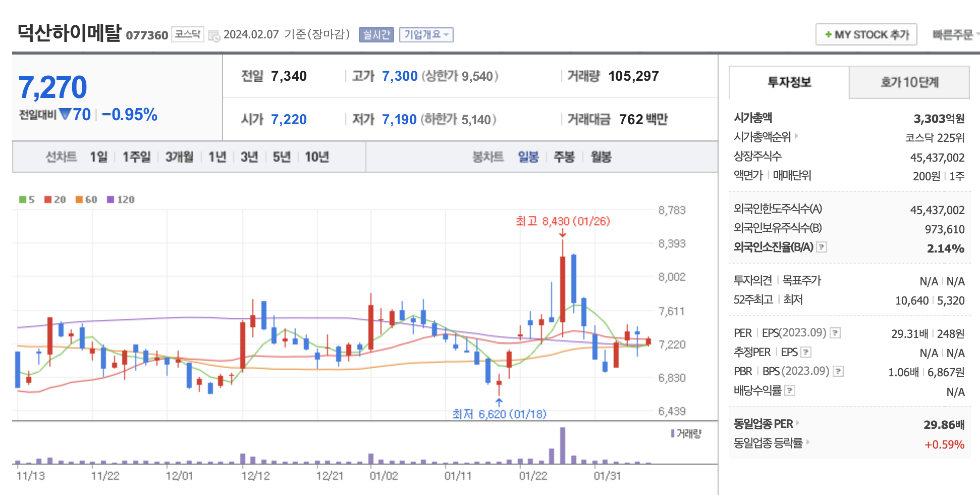Viewport: 980px width, 495px height.
Task: Click the -0.95% change percentage
Action: point(130,115)
